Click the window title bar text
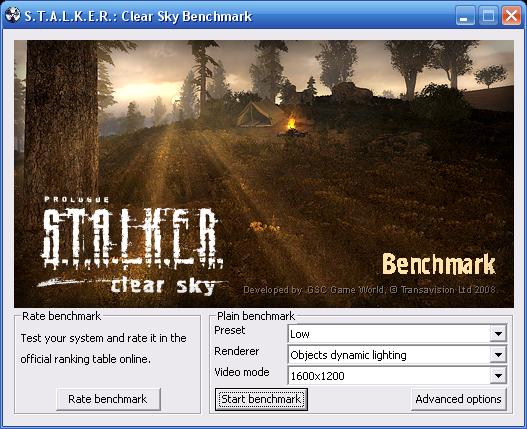Viewport: 527px width, 429px height. tap(138, 16)
